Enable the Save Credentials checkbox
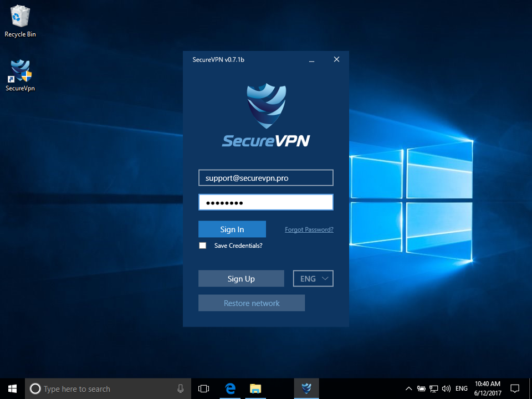 pos(203,245)
